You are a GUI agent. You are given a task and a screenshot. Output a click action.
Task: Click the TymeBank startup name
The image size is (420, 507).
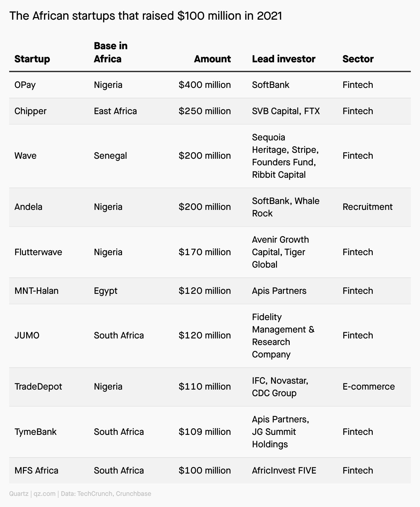[x=35, y=432]
